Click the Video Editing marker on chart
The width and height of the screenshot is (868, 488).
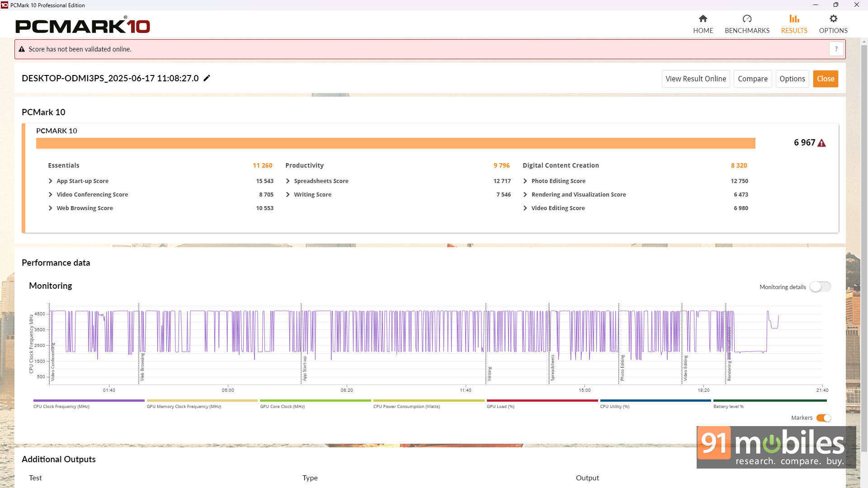pos(685,367)
